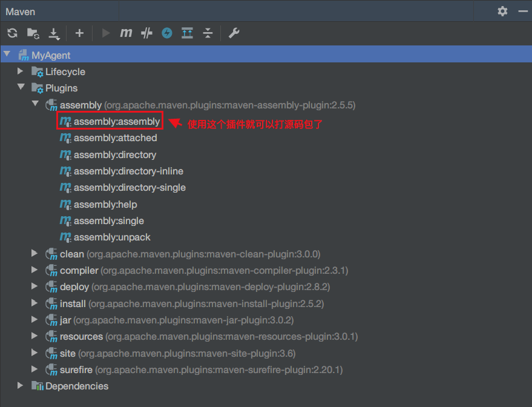The image size is (532, 407).
Task: Collapse the Plugins node
Action: coord(21,87)
